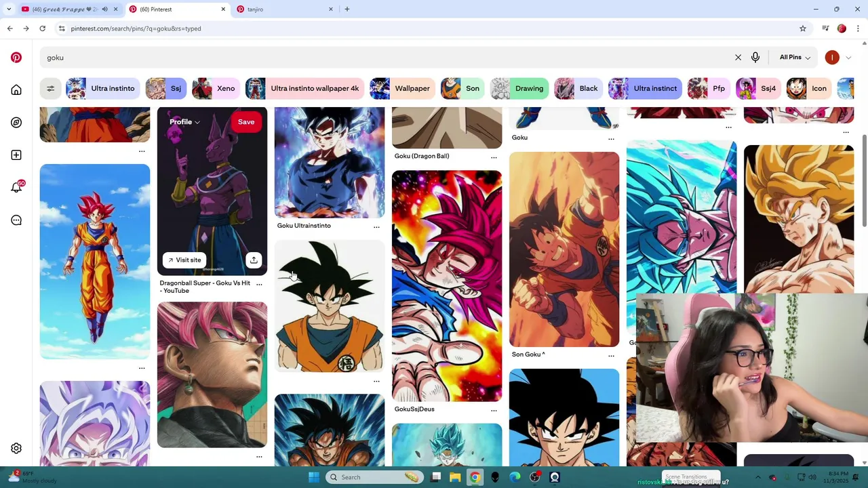
Task: Select Ultra instinto wallpaper 4k chip
Action: tap(305, 89)
